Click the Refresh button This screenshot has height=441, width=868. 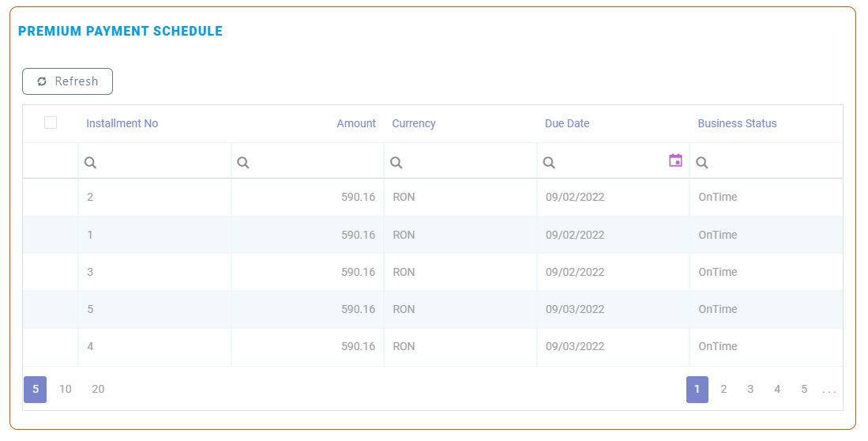[67, 81]
